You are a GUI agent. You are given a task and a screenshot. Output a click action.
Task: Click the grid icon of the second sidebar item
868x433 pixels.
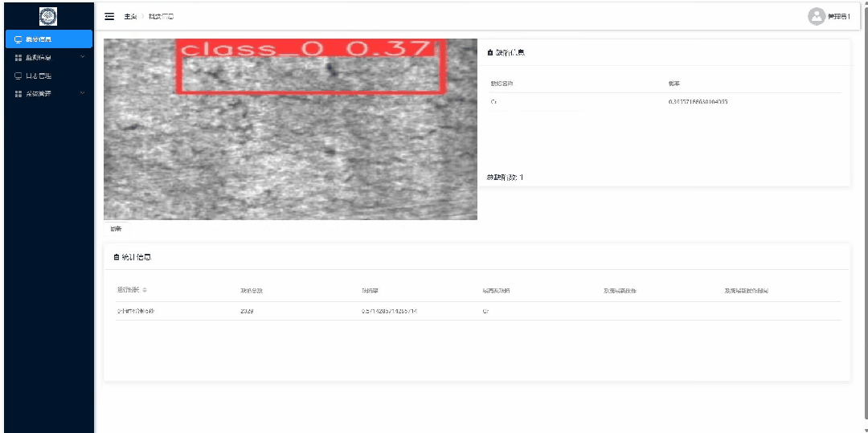(18, 58)
